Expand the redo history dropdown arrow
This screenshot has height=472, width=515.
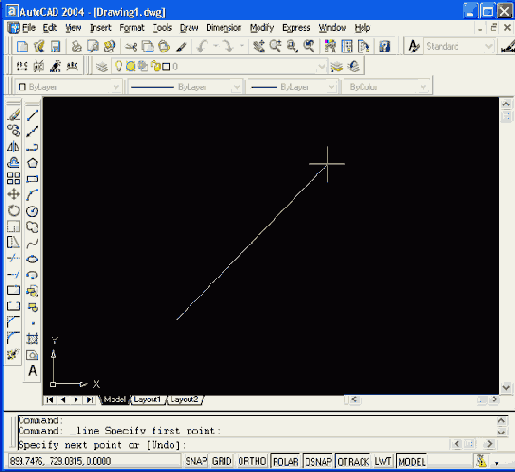242,46
